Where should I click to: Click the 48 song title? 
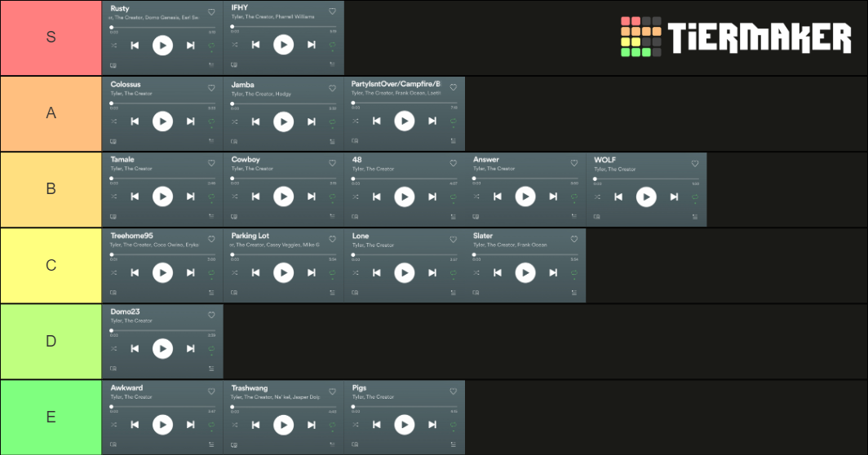357,160
